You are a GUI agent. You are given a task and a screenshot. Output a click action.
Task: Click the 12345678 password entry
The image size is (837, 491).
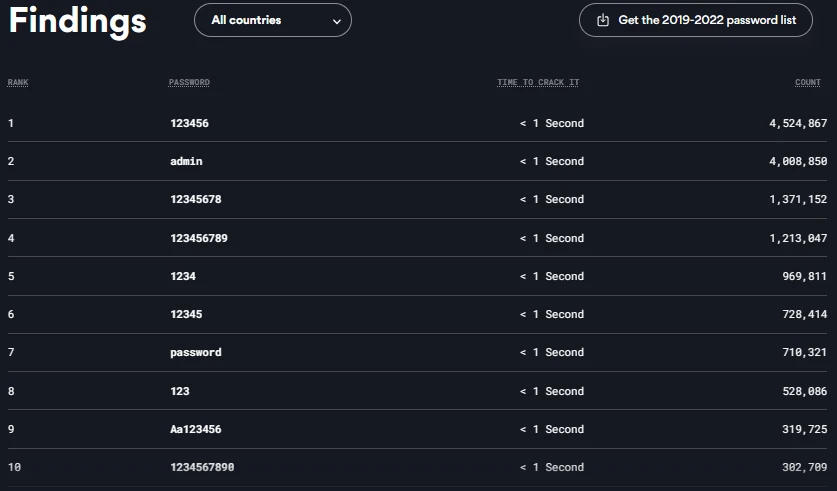[x=196, y=199]
